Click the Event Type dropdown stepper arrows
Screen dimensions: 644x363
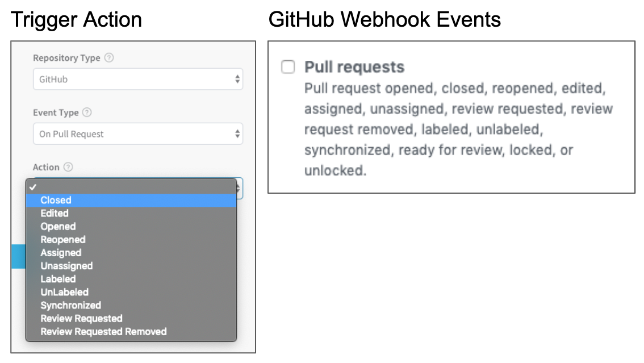click(x=237, y=134)
